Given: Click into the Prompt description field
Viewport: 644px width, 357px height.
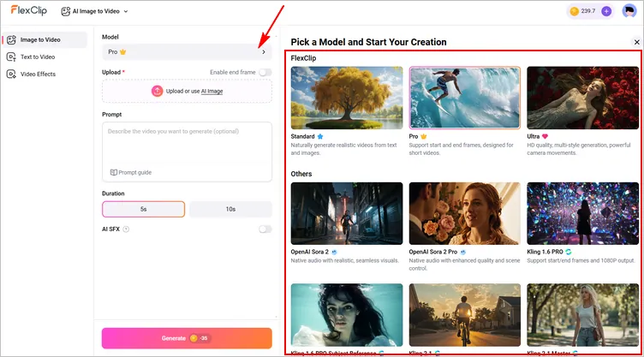Looking at the screenshot, I should (187, 152).
